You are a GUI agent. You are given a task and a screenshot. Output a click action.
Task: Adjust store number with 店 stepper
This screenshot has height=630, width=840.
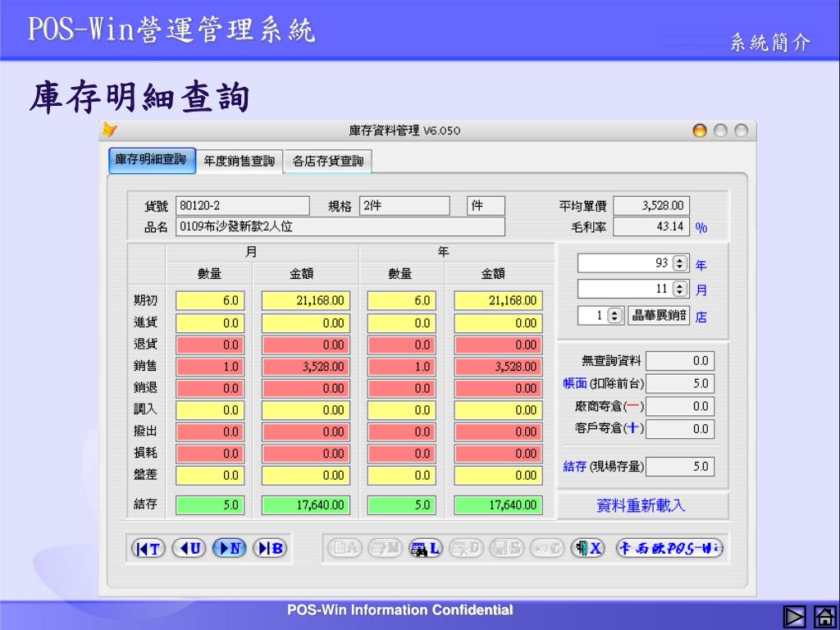615,316
